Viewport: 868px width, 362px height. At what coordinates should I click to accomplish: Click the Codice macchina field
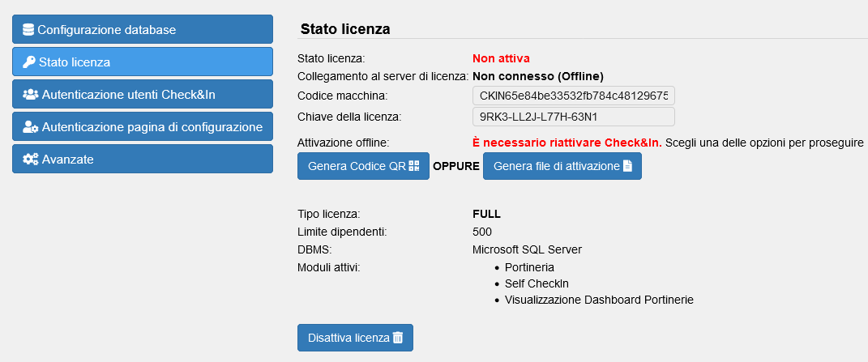[573, 96]
